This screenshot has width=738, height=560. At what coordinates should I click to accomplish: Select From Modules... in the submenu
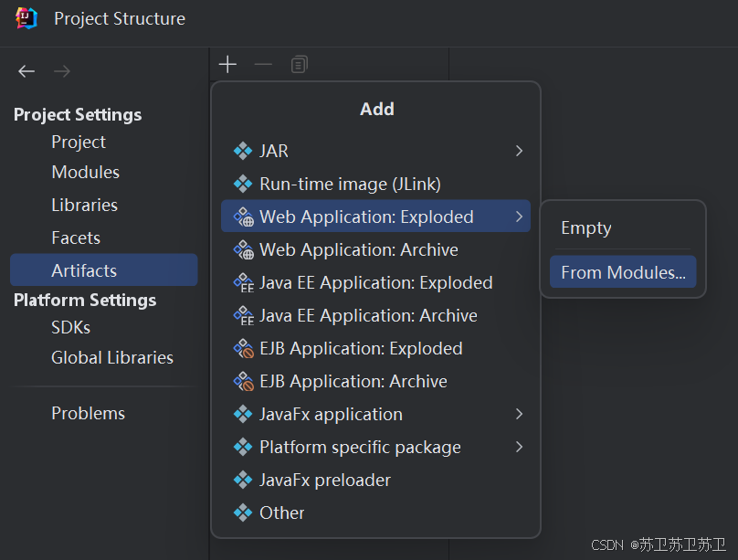(x=623, y=272)
